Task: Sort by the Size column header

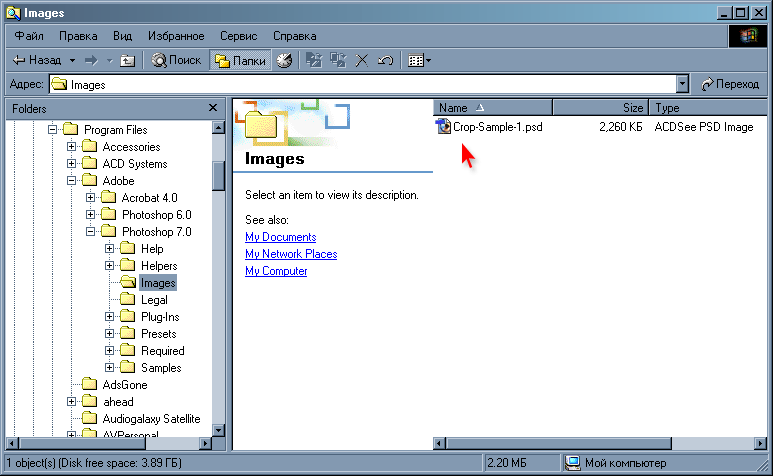Action: click(600, 107)
